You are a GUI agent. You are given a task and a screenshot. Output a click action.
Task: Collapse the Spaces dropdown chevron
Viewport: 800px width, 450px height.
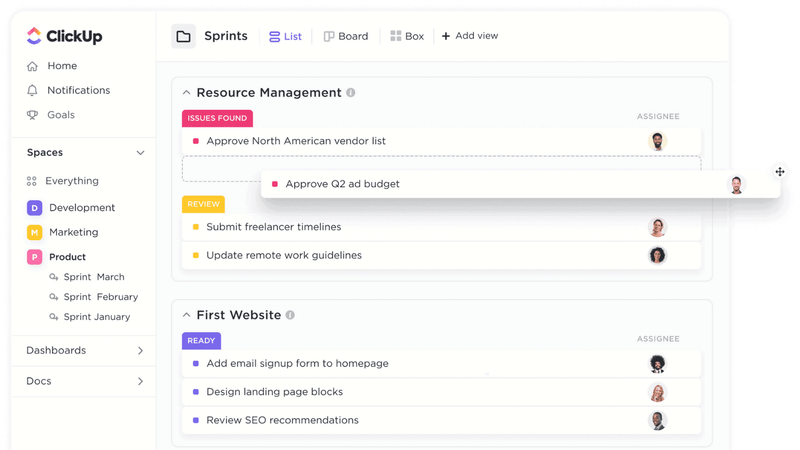(x=140, y=153)
